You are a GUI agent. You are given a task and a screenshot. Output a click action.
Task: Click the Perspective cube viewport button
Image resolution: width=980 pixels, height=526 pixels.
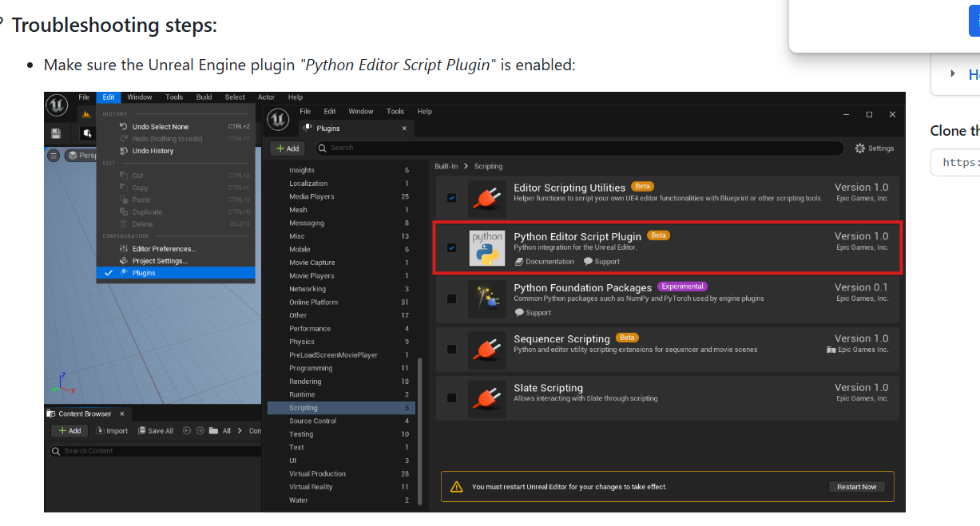[x=81, y=156]
